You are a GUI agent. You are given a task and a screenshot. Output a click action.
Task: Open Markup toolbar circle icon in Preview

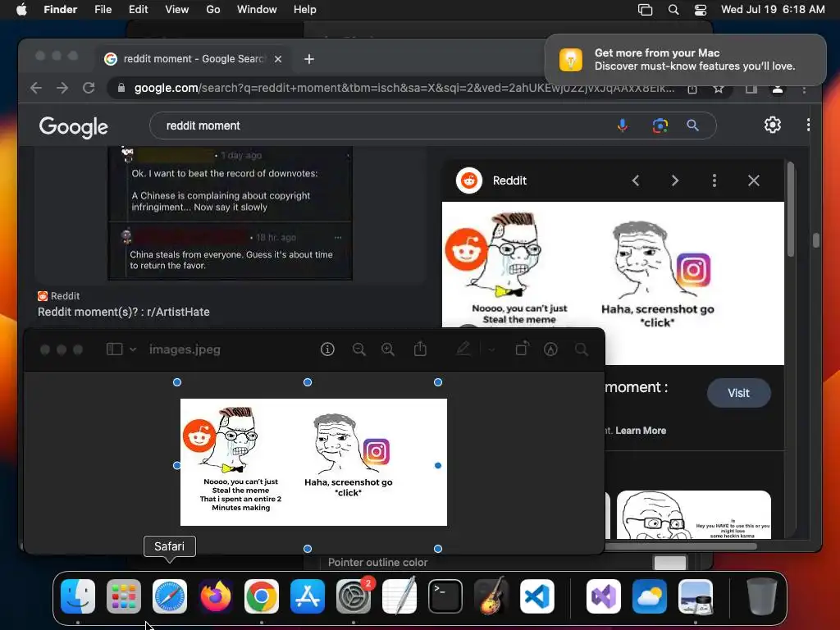(550, 349)
